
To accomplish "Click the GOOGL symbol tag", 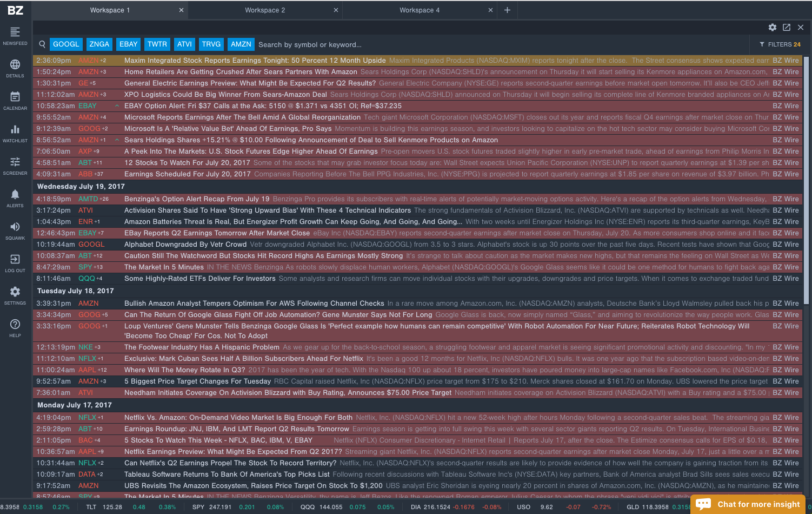I will click(x=66, y=44).
